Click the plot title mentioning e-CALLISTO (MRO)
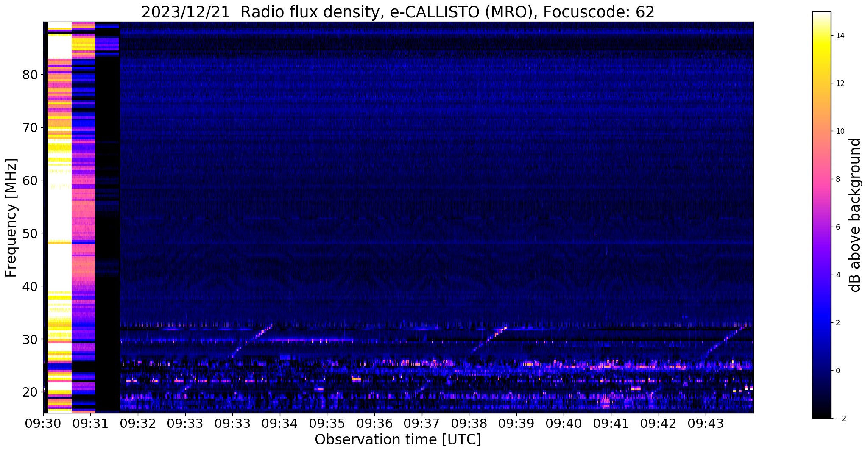This screenshot has height=452, width=868. [398, 12]
